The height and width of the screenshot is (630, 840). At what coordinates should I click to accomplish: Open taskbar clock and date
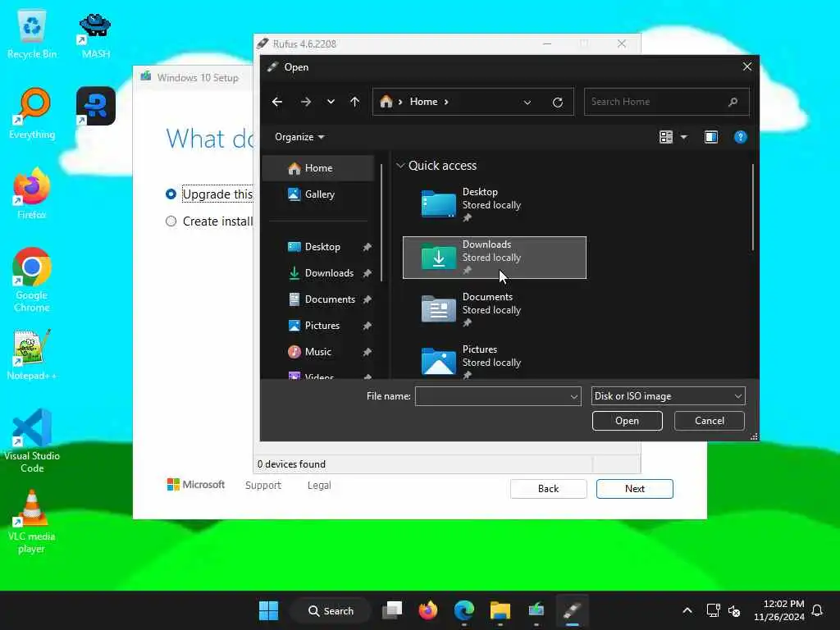click(x=779, y=610)
